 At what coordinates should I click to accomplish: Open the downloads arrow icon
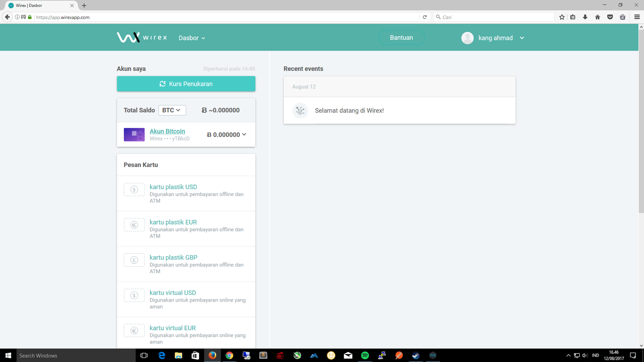pos(585,17)
